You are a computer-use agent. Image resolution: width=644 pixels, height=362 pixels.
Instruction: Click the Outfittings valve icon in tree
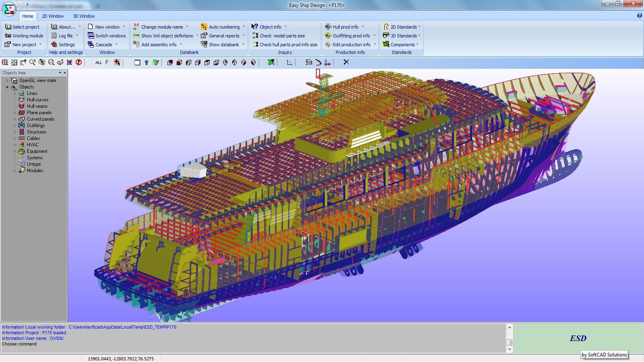click(x=22, y=125)
